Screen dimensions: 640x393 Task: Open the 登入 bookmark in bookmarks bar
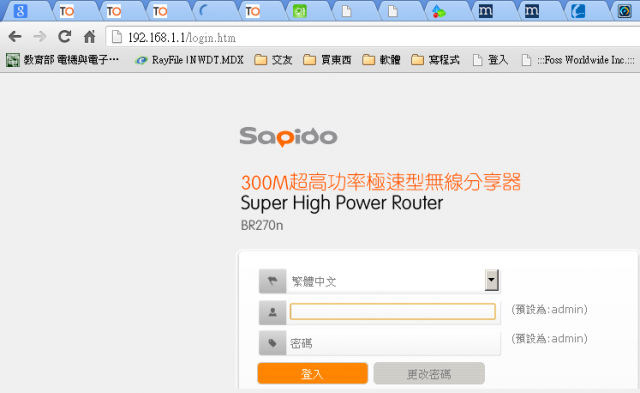pyautogui.click(x=490, y=60)
